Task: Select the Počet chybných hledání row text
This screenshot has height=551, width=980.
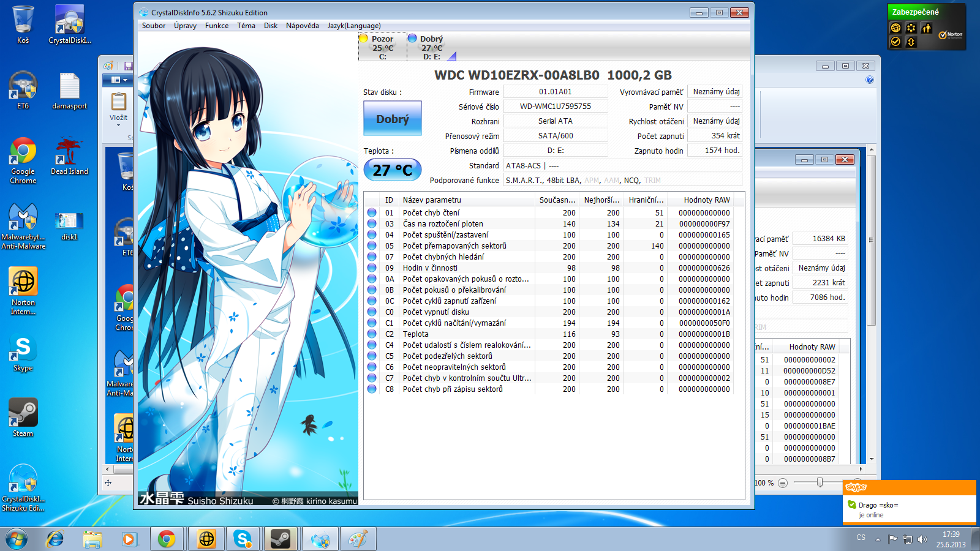Action: tap(443, 257)
